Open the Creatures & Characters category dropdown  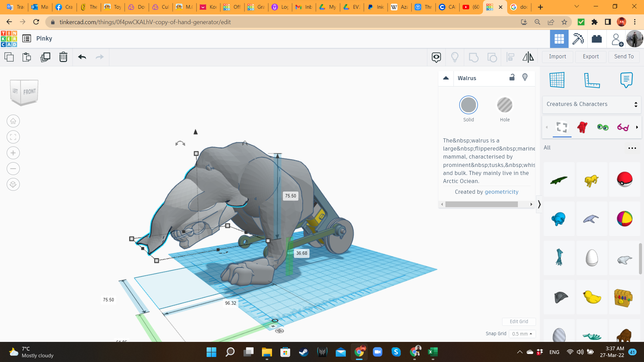[x=592, y=104]
